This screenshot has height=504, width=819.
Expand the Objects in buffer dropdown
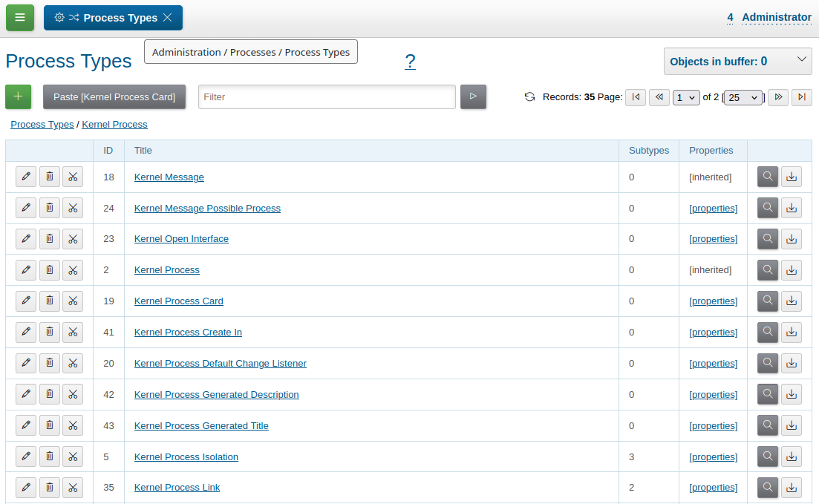click(737, 61)
